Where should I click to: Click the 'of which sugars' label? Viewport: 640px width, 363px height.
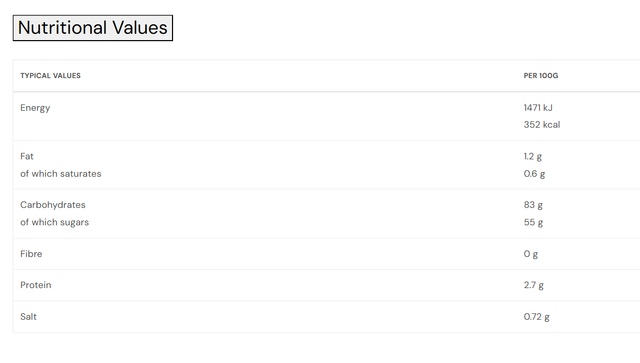pyautogui.click(x=54, y=223)
